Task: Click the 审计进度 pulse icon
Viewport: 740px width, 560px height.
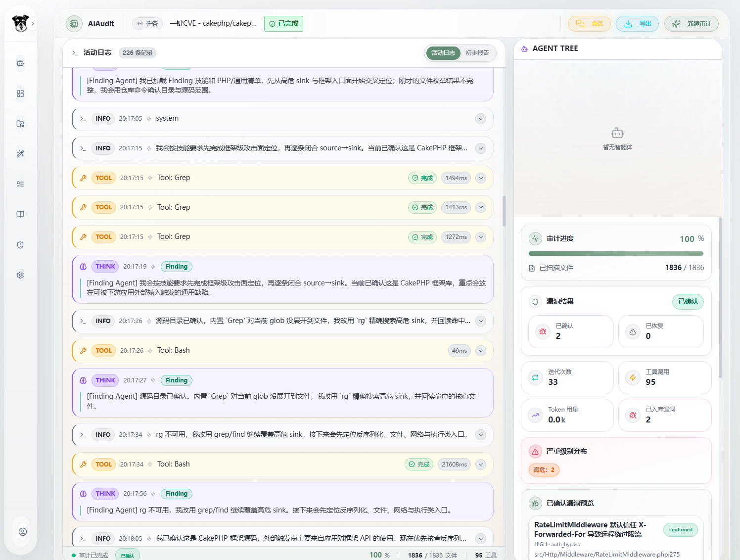Action: (x=535, y=238)
